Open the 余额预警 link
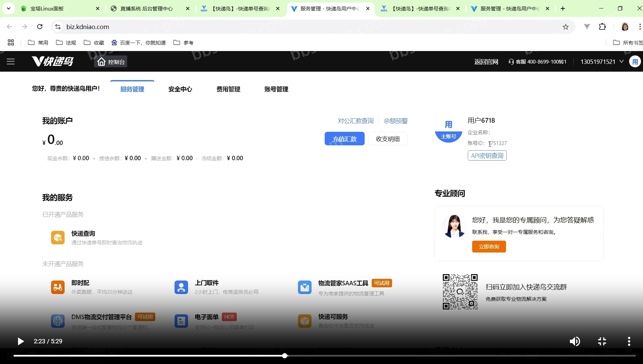Image resolution: width=643 pixels, height=364 pixels. point(396,121)
